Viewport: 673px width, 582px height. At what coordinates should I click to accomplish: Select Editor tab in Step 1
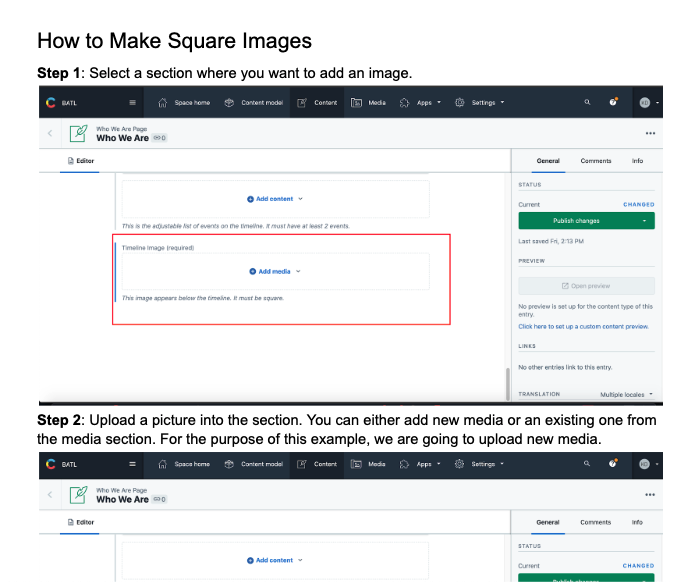[x=80, y=161]
